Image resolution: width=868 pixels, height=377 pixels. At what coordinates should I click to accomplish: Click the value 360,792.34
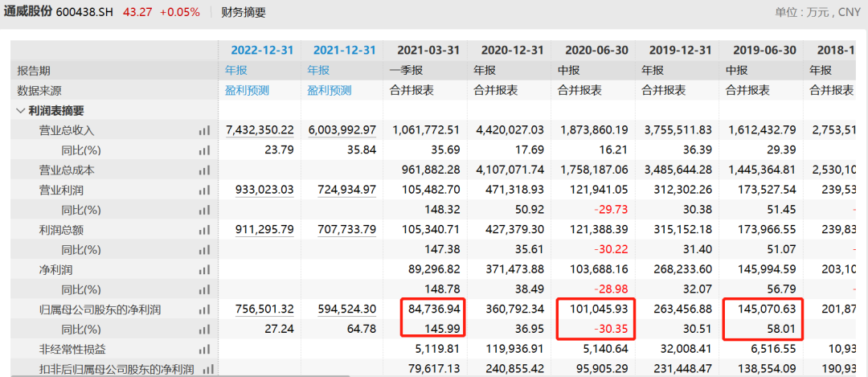click(x=514, y=310)
